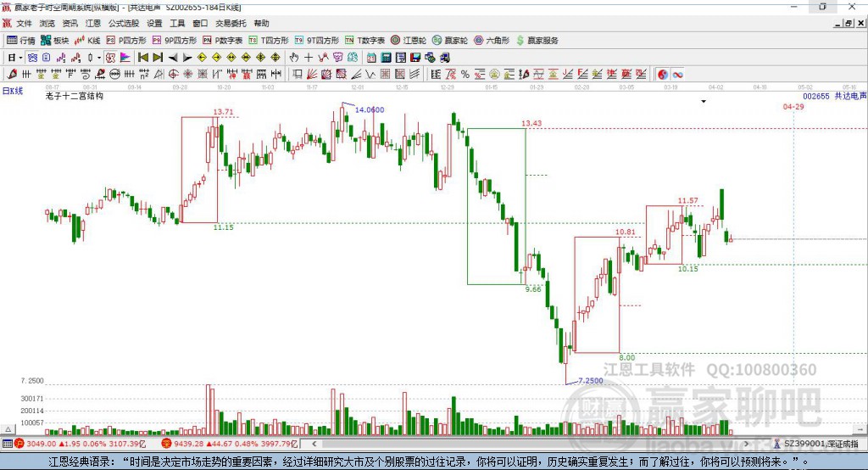Open the 工具 menu

(x=177, y=23)
